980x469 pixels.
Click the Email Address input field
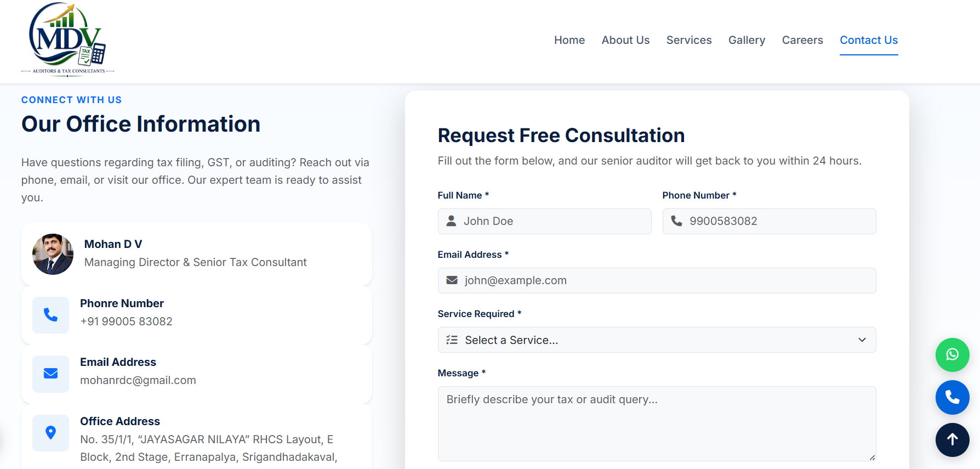[x=657, y=280]
